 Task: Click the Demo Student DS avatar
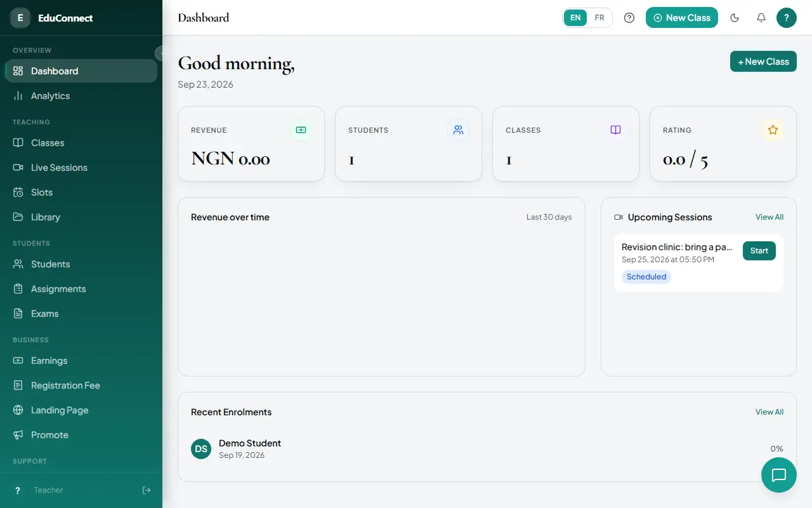[x=201, y=449]
